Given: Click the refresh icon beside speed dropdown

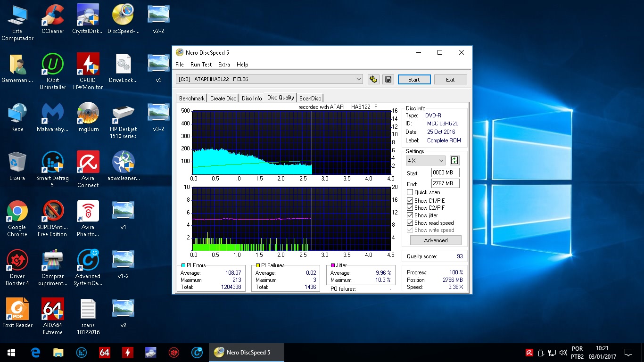Looking at the screenshot, I should point(454,160).
